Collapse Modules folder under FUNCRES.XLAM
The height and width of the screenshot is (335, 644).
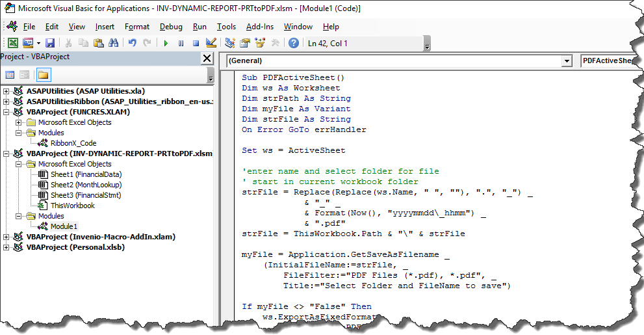click(x=18, y=133)
